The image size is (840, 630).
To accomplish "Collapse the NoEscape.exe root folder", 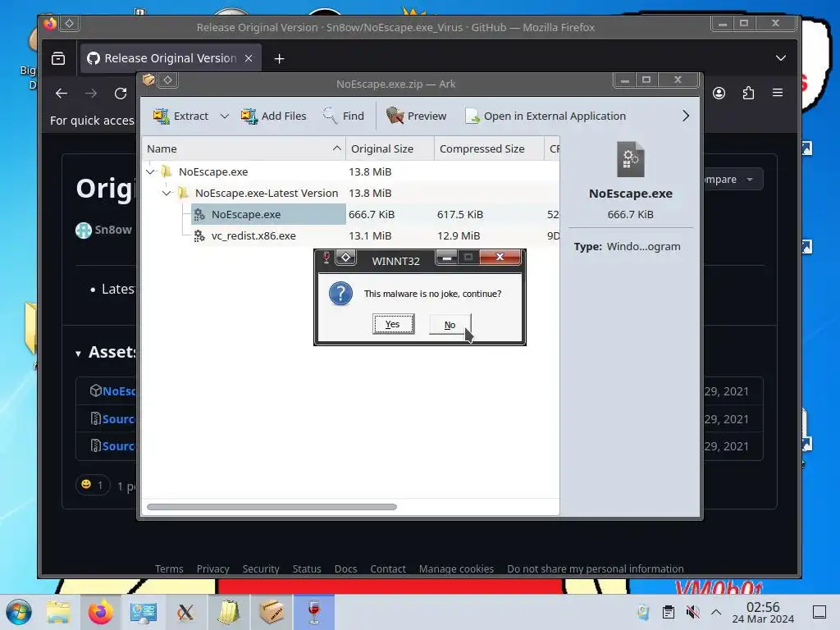I will (x=151, y=171).
